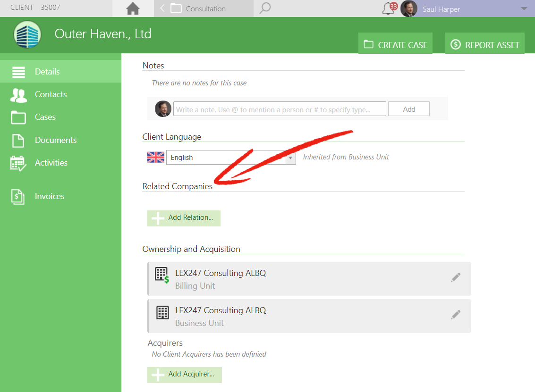Edit the Billing Unit pencil icon
This screenshot has width=535, height=392.
456,277
